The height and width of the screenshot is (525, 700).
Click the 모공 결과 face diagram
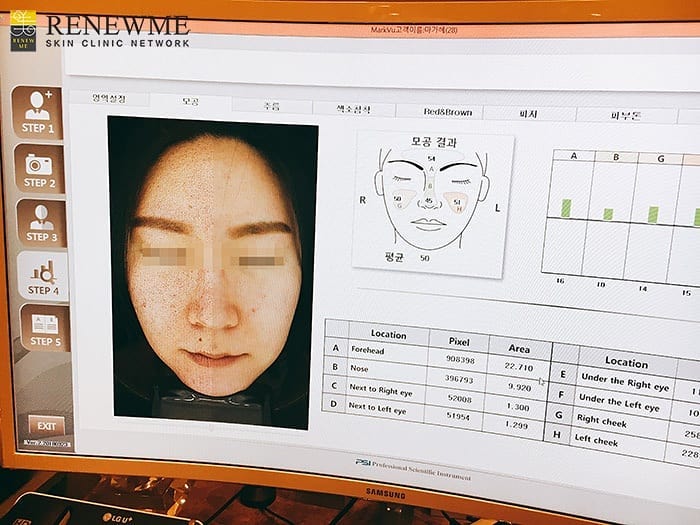432,204
